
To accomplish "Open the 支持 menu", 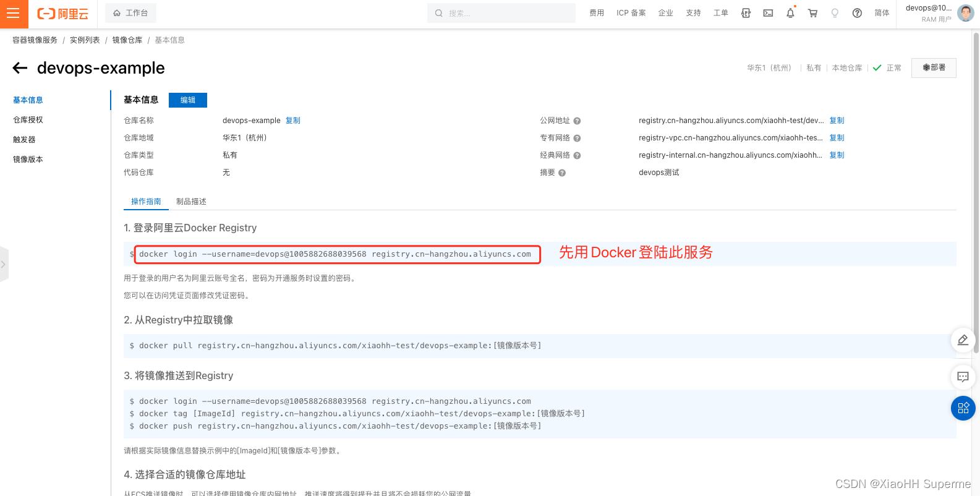I will pos(693,13).
